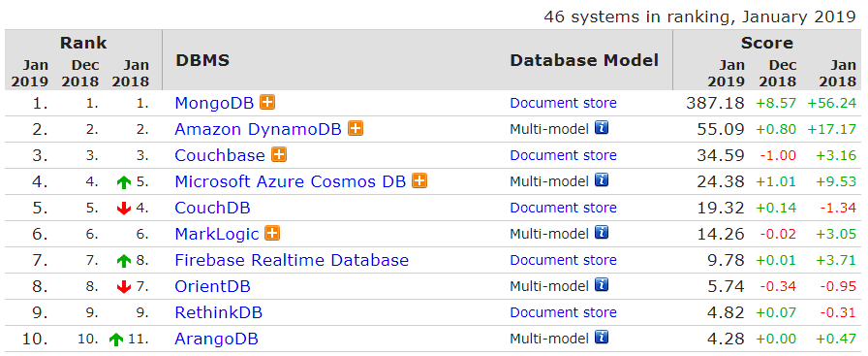868x356 pixels.
Task: Open info icon in Microsoft Azure Cosmos DB row
Action: (x=602, y=180)
